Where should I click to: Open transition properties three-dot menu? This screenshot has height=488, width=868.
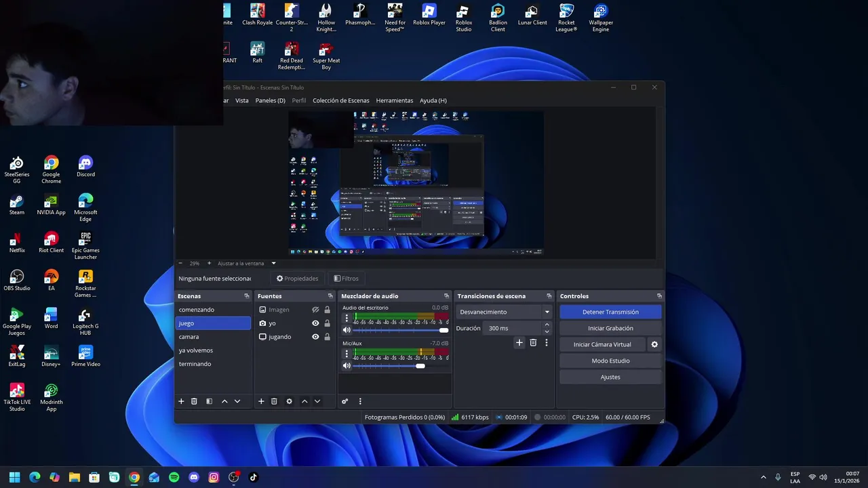546,343
